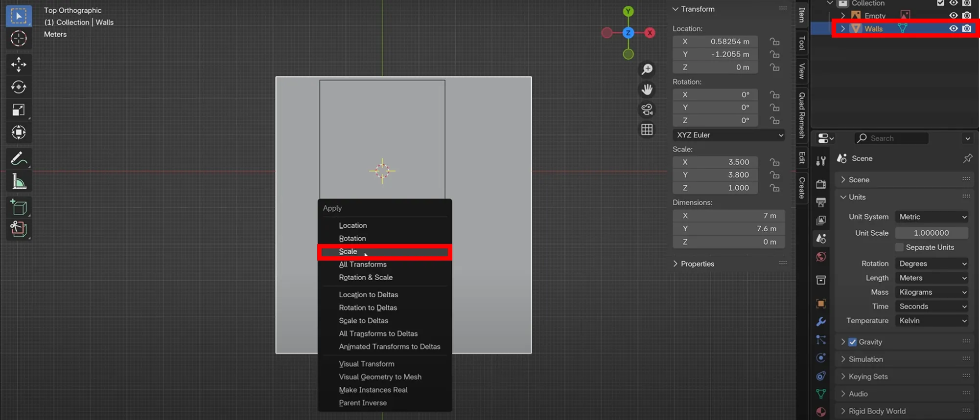
Task: Select the Move tool in toolbar
Action: point(19,64)
